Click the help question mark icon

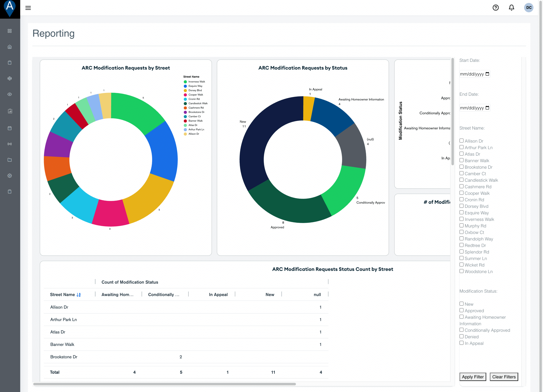click(x=495, y=8)
